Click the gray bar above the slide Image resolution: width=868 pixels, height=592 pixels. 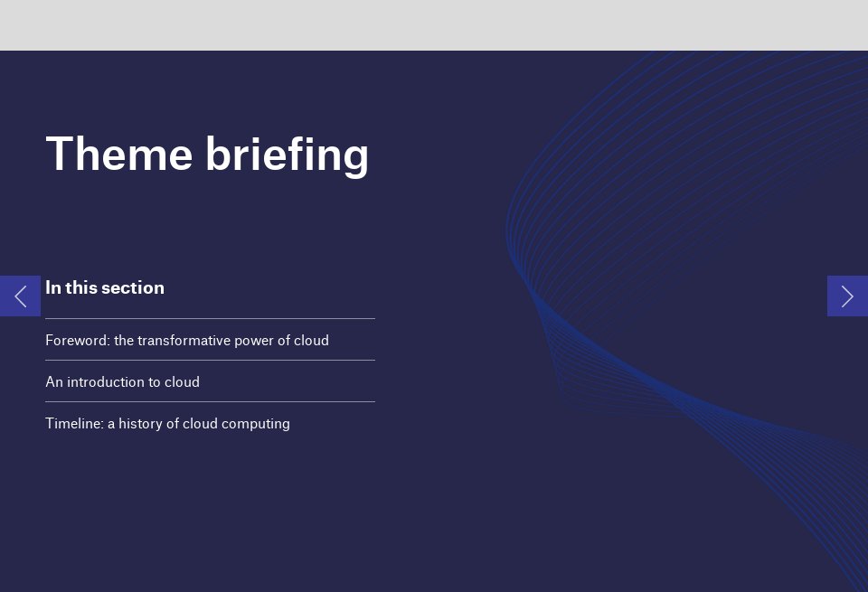tap(434, 24)
